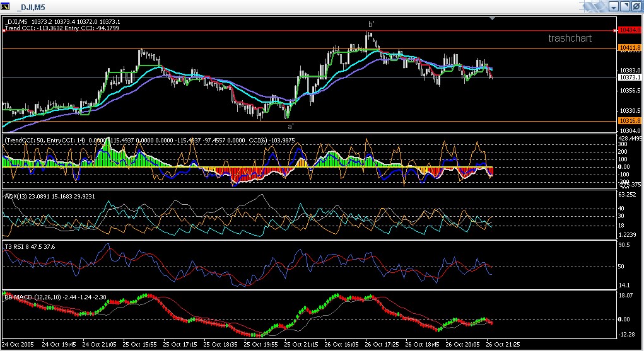Select the chart shift triangle marker

pos(492,18)
